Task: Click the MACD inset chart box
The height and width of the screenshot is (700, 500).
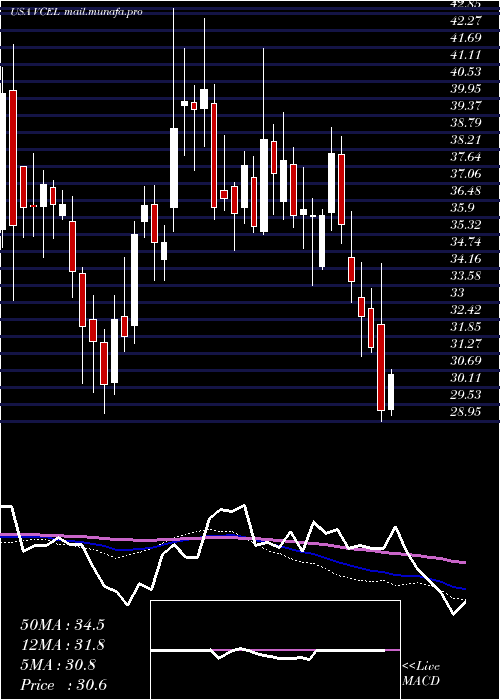Action: (x=275, y=650)
